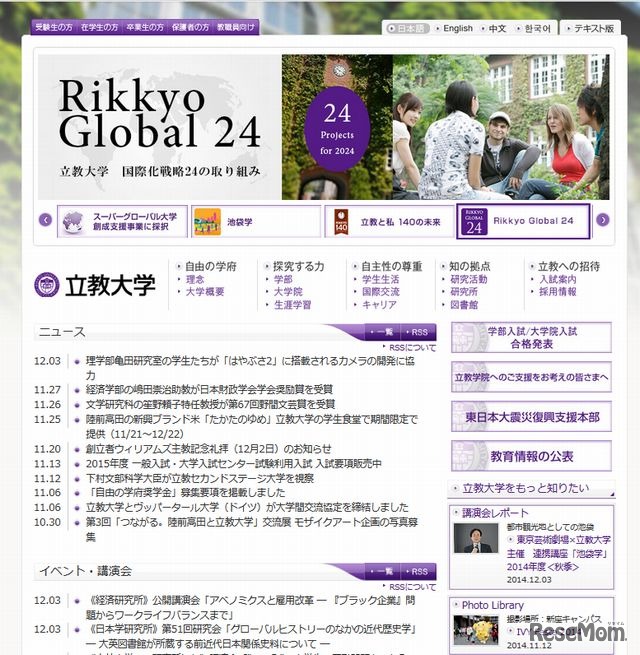The image size is (640, 655).
Task: Open the 東日本大震災復興支援本部 banner
Action: click(x=531, y=416)
